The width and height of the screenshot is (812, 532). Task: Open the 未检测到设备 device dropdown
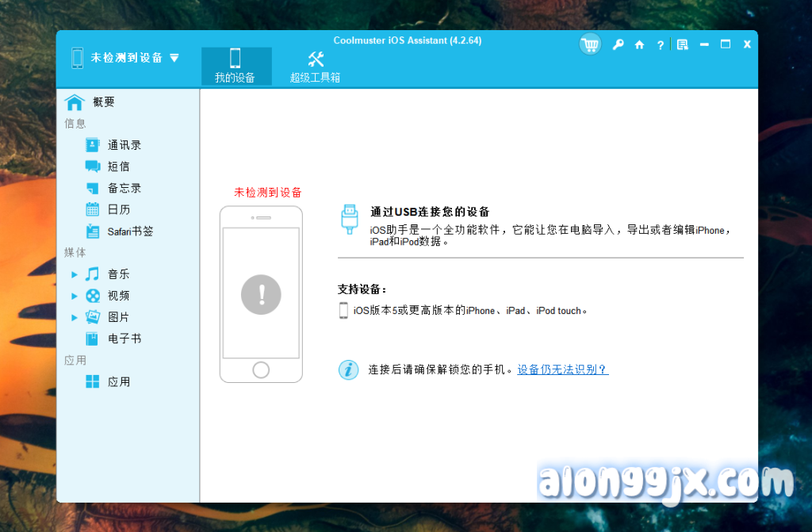click(x=127, y=58)
